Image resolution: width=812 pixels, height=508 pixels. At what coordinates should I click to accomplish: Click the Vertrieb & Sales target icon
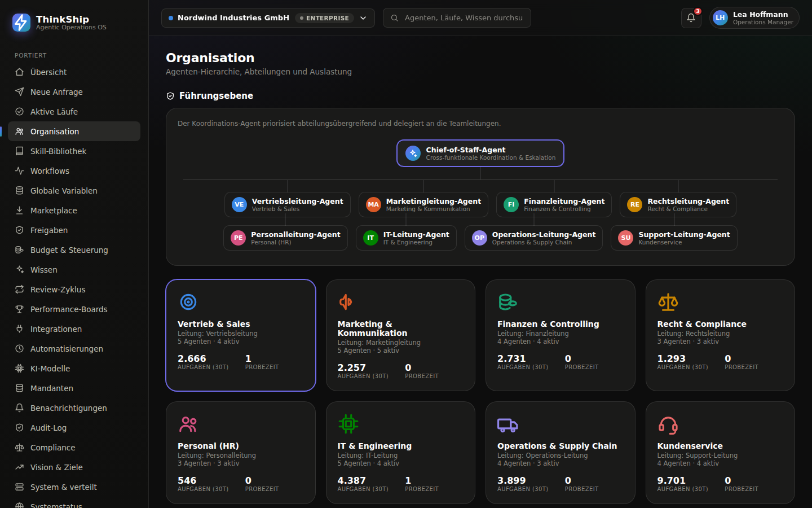(x=188, y=302)
